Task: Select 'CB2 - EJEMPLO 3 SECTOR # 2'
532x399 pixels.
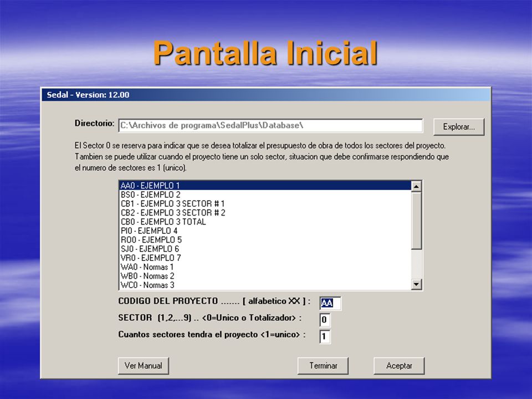Action: [265, 213]
